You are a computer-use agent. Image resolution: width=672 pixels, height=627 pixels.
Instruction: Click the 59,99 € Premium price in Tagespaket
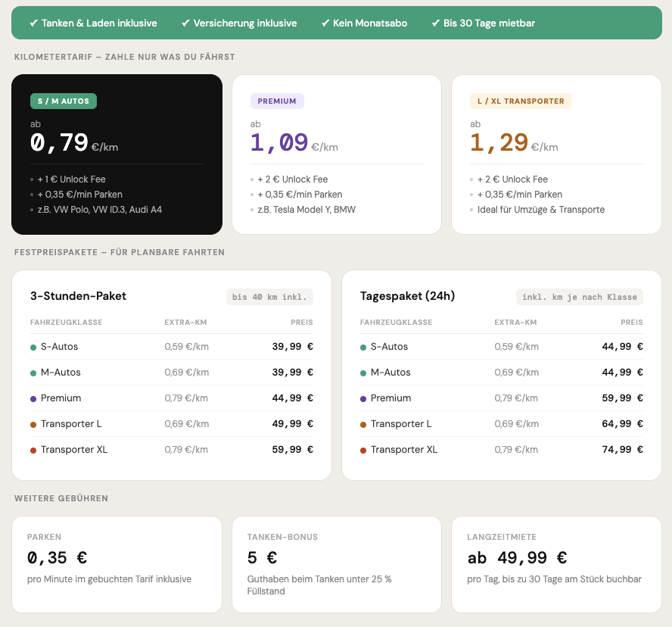(622, 398)
